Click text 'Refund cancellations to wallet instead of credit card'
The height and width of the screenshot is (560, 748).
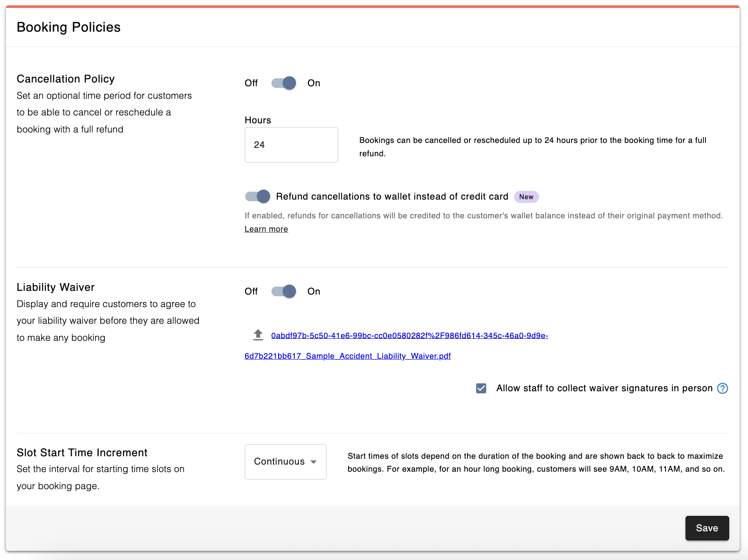[392, 197]
